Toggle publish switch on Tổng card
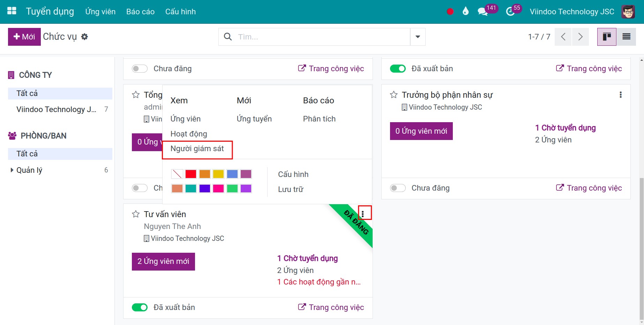The image size is (644, 325). pos(140,188)
